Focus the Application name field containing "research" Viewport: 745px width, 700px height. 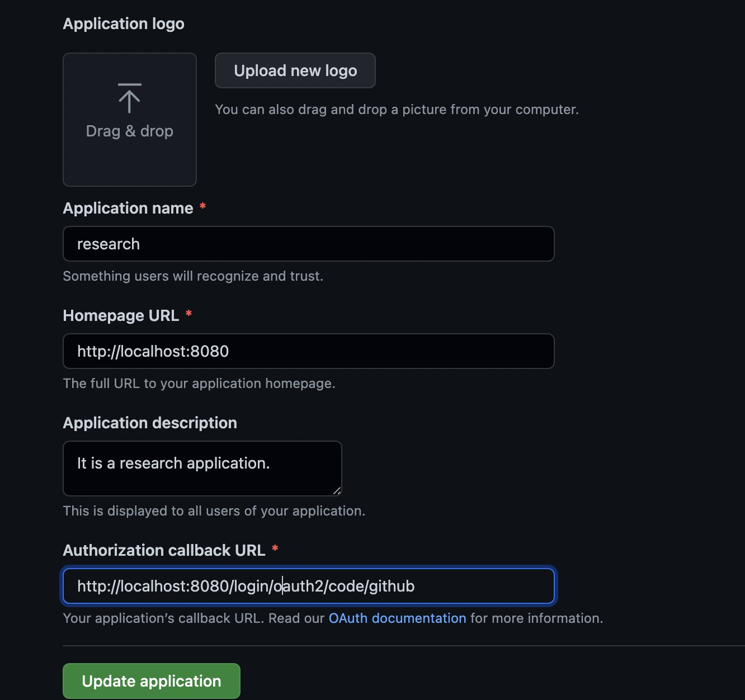[x=308, y=244]
